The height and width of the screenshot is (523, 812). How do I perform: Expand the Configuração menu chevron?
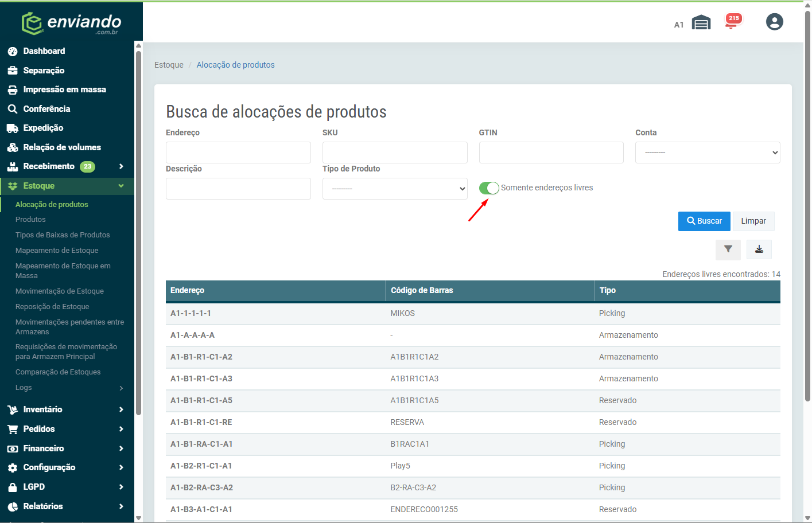(121, 467)
